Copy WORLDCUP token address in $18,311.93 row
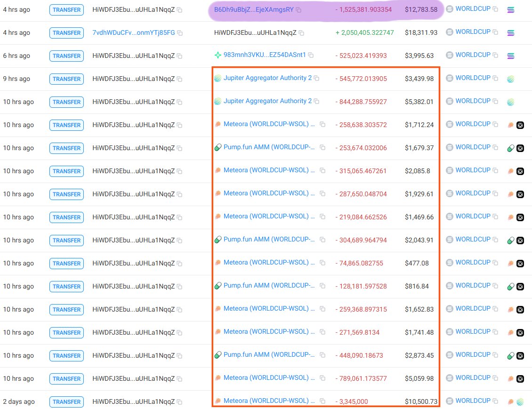 tap(495, 32)
